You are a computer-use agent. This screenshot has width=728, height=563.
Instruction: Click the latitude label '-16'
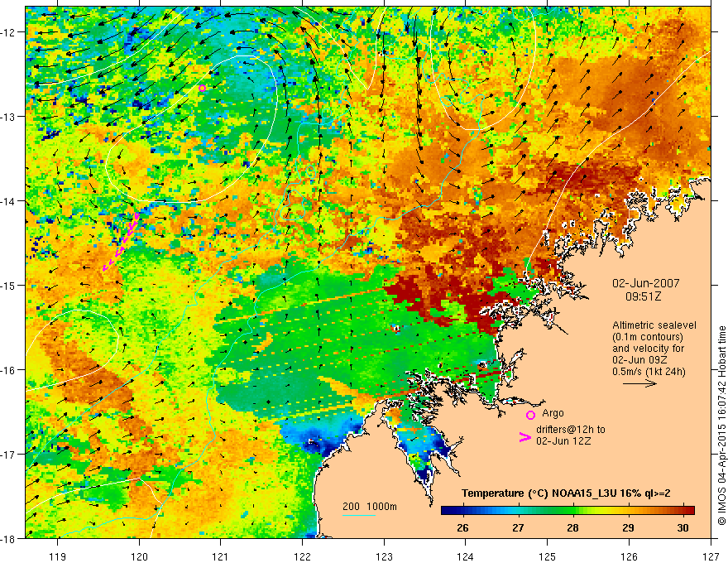click(x=10, y=370)
